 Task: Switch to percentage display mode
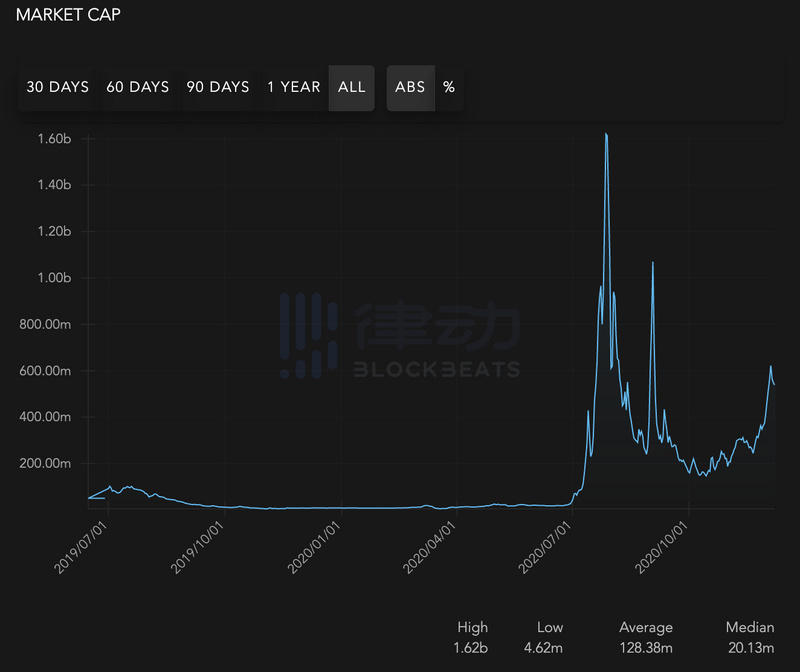coord(449,87)
